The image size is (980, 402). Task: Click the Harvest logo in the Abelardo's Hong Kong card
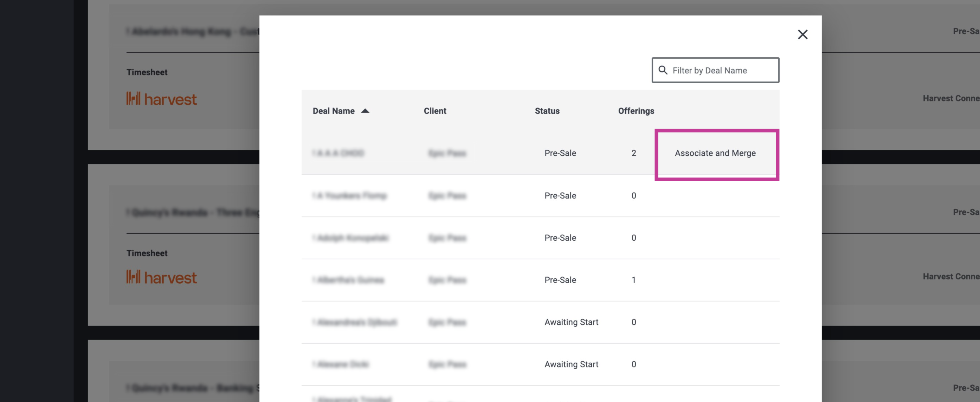pyautogui.click(x=162, y=98)
